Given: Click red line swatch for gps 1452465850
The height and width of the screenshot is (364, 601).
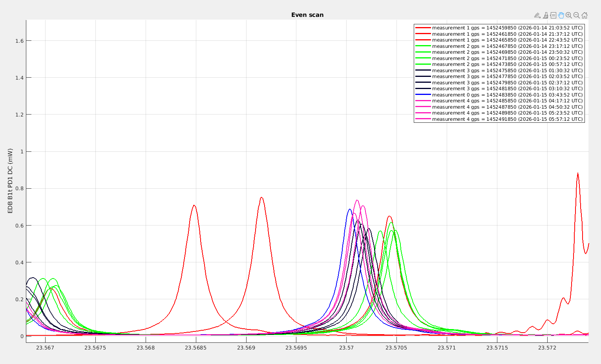Looking at the screenshot, I should [x=423, y=40].
